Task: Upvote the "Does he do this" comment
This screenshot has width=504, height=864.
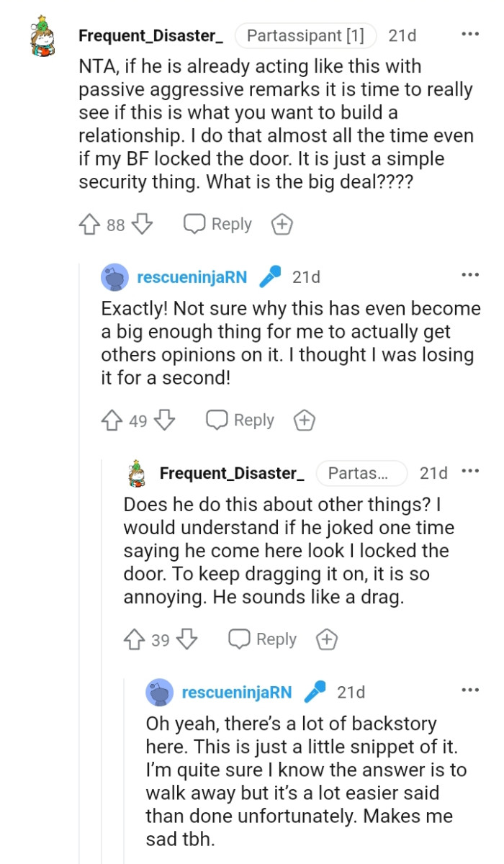Action: click(x=134, y=639)
